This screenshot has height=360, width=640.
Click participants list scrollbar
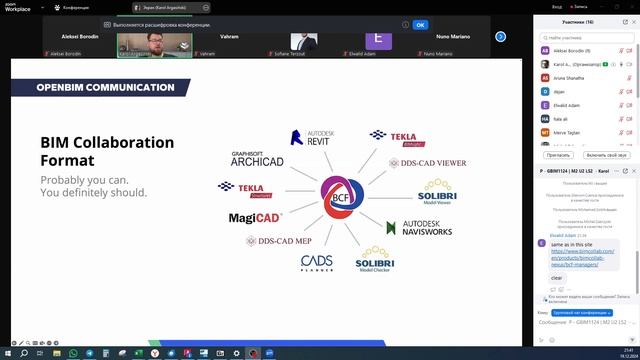click(638, 71)
